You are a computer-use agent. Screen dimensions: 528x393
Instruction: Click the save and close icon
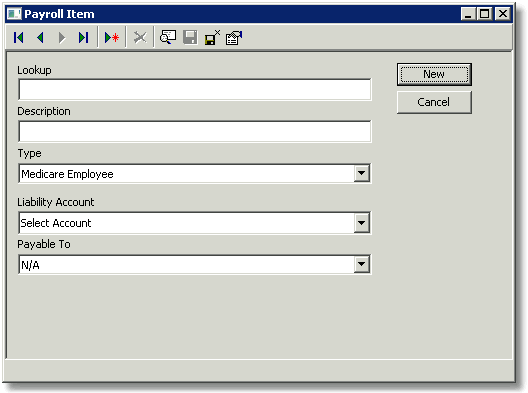coord(212,37)
